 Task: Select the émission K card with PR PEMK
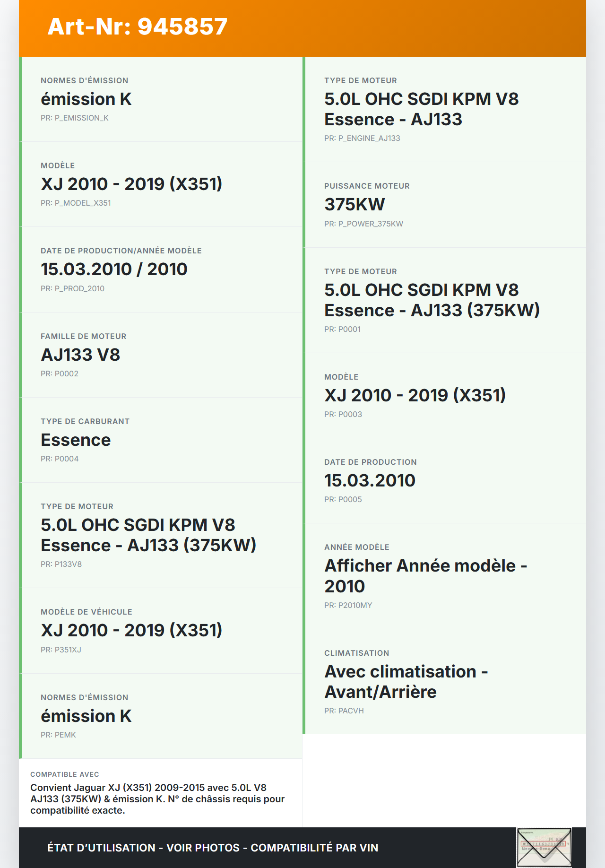[161, 716]
